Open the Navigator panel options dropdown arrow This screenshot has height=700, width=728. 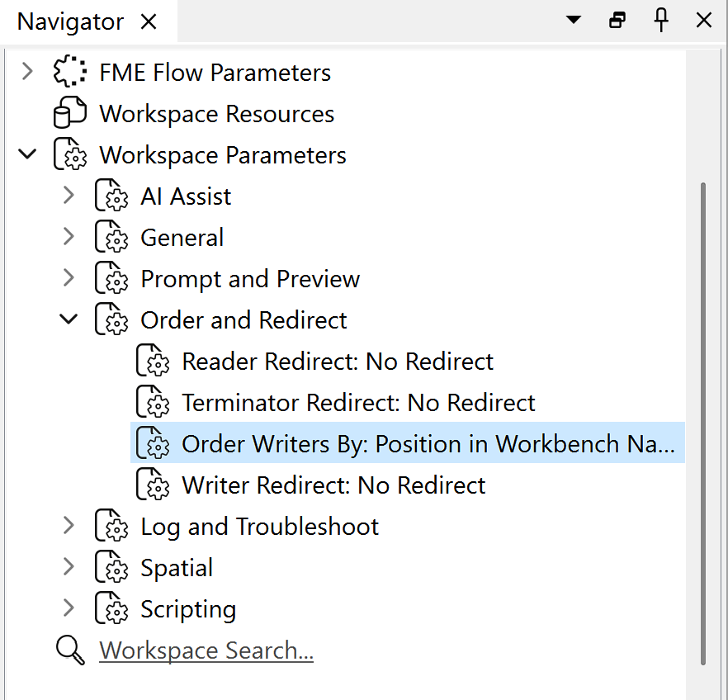(574, 20)
